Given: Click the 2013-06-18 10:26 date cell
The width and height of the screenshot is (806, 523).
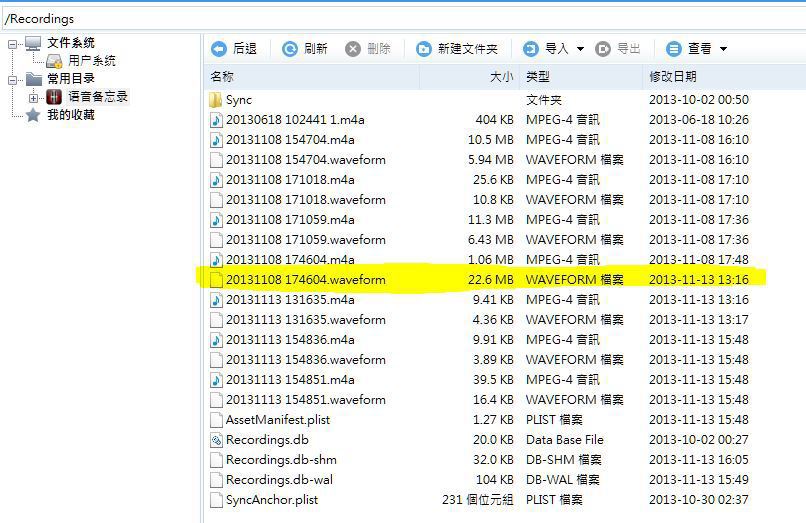Looking at the screenshot, I should coord(699,120).
